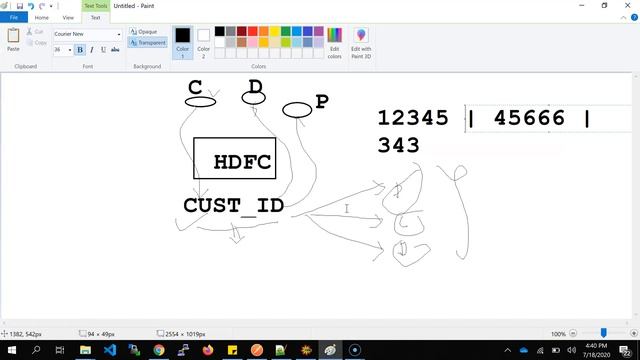Switch to the Home ribbon tab

42,18
